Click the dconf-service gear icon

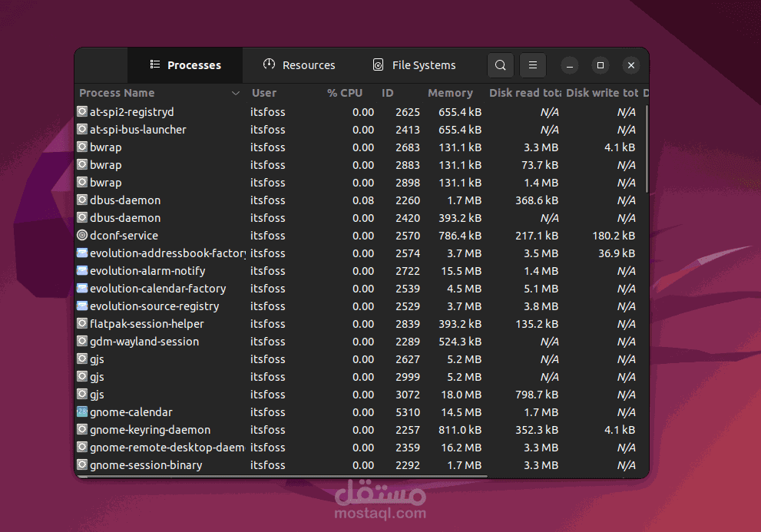tap(81, 235)
